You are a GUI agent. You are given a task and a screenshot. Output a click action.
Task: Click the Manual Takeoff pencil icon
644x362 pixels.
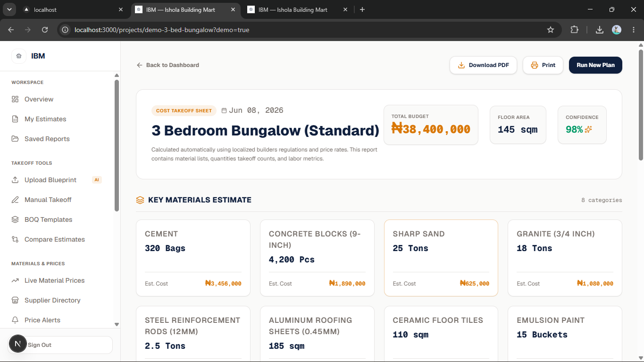pyautogui.click(x=15, y=200)
